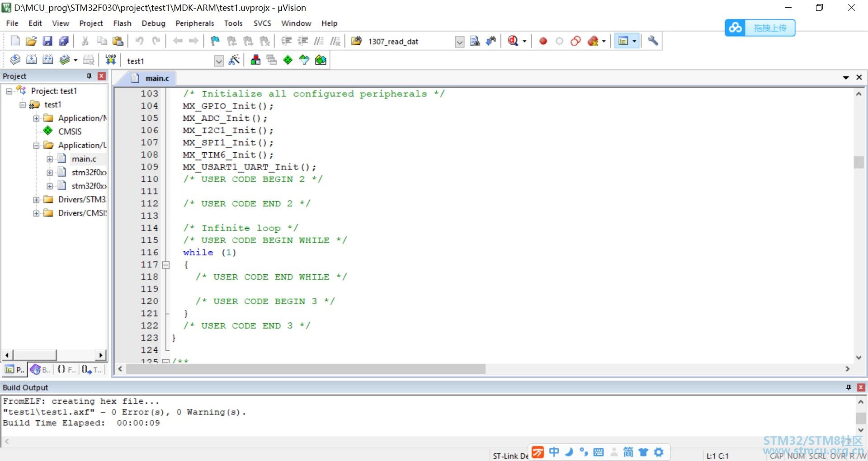Select the main.c editor tab
This screenshot has height=461, width=868.
[152, 78]
